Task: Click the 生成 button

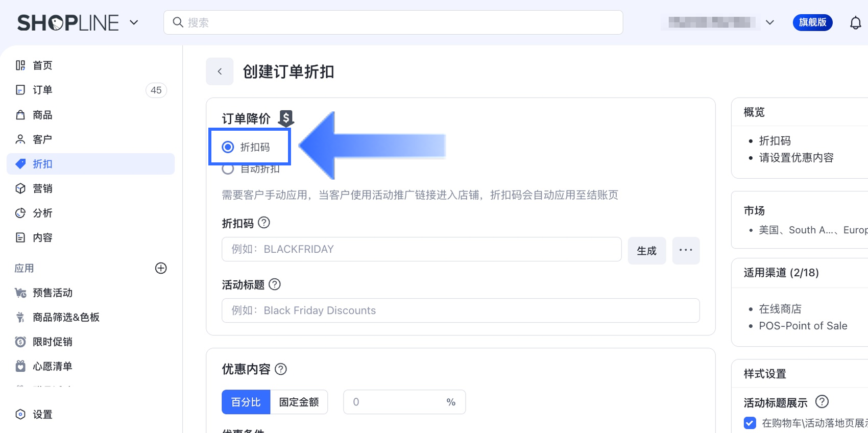Action: 646,250
